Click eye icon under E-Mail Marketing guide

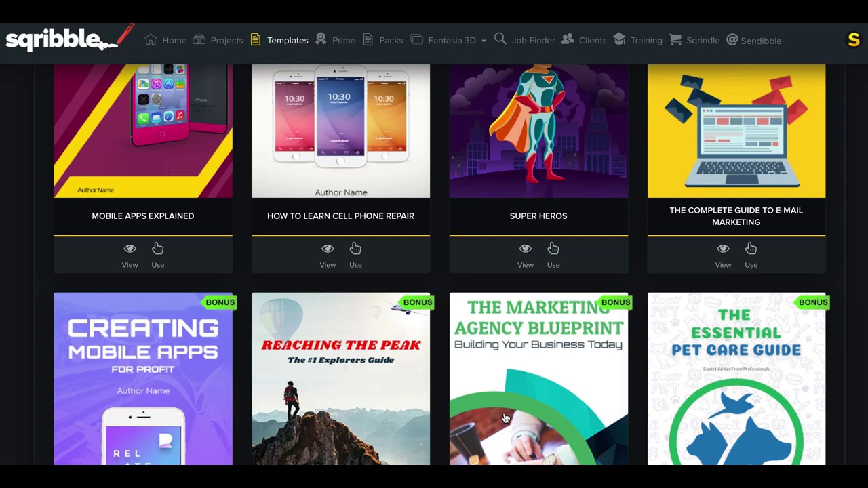tap(723, 249)
